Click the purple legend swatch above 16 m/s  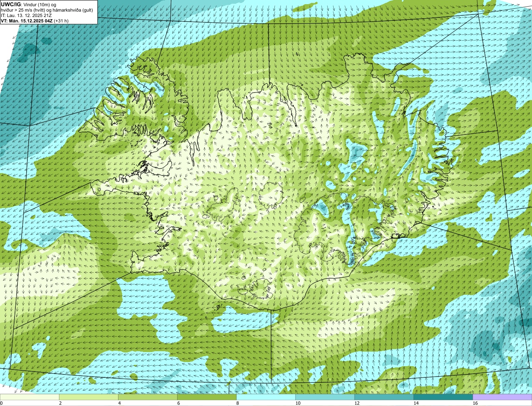click(502, 397)
